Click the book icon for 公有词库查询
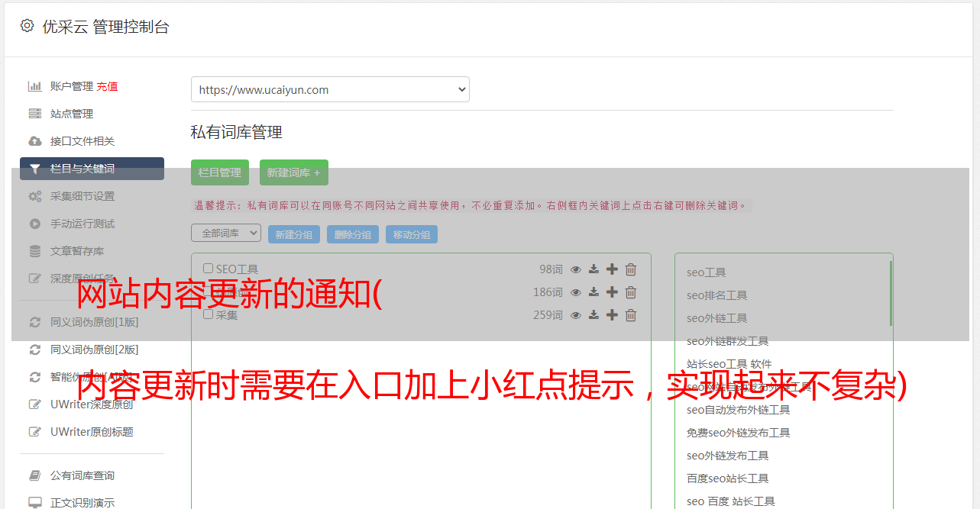 (35, 475)
